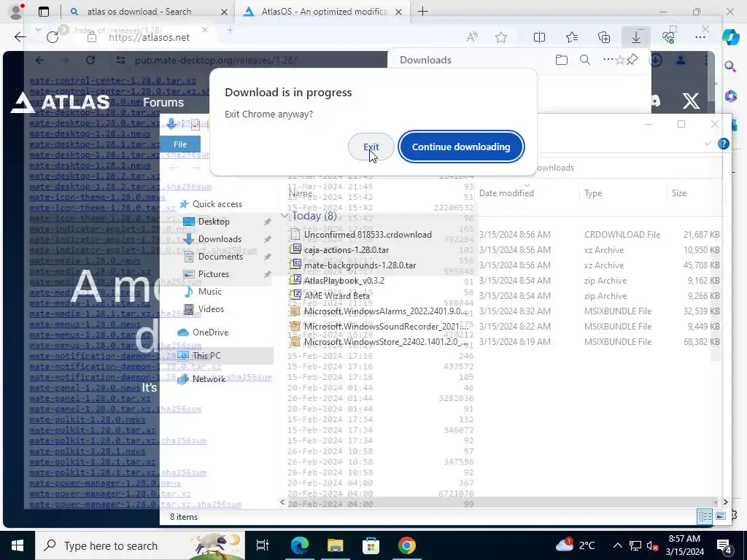The image size is (747, 560).
Task: Click the File Explorer help icon
Action: pyautogui.click(x=723, y=144)
